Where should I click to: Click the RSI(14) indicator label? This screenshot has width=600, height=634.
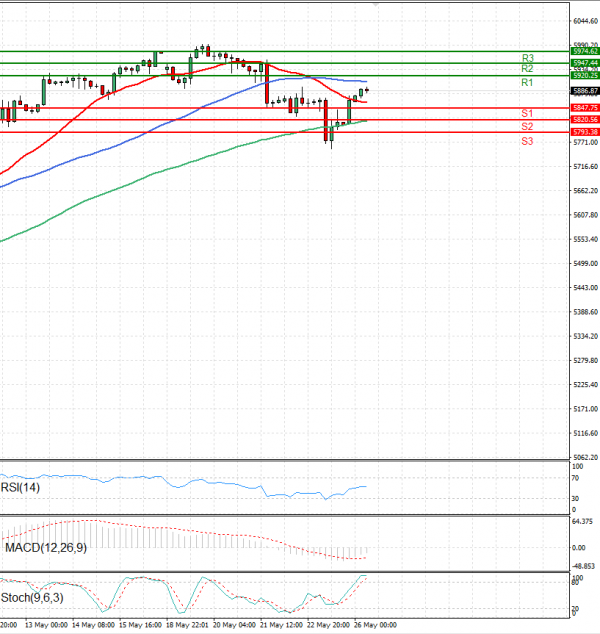[x=20, y=488]
